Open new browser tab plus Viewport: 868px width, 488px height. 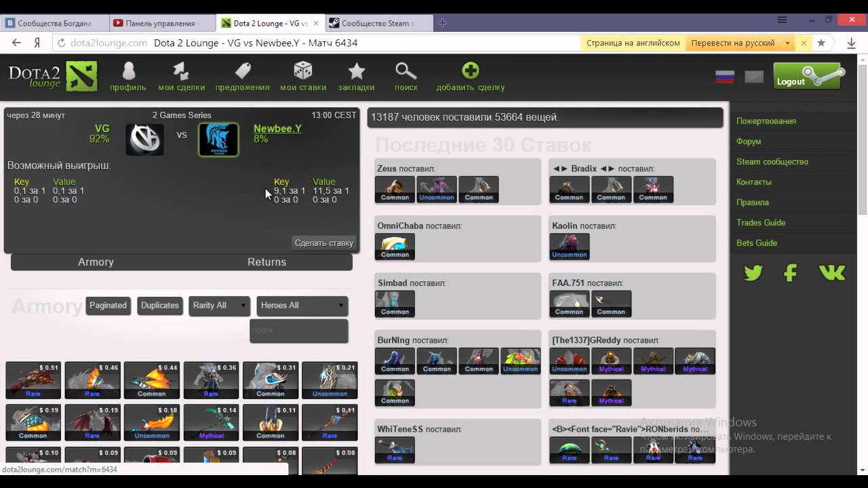[x=442, y=23]
